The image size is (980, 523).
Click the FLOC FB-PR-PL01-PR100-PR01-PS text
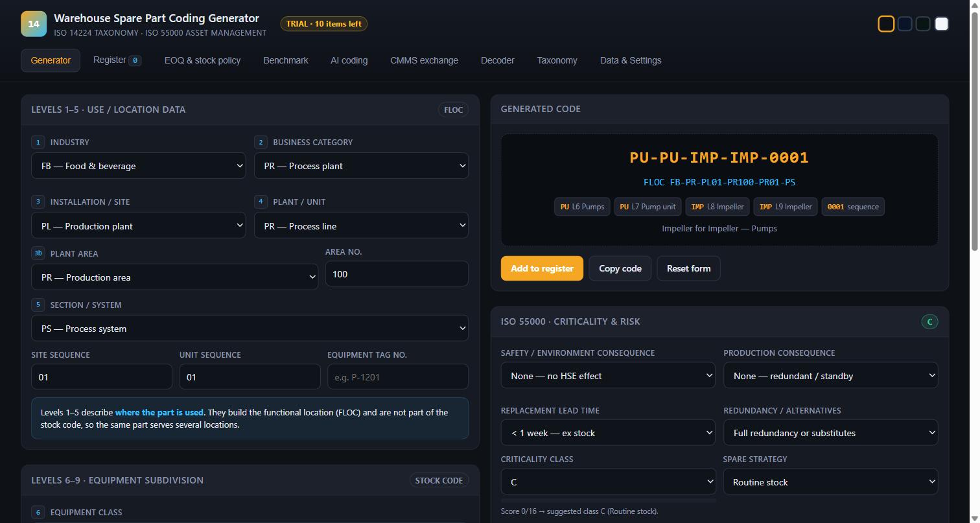pos(719,182)
